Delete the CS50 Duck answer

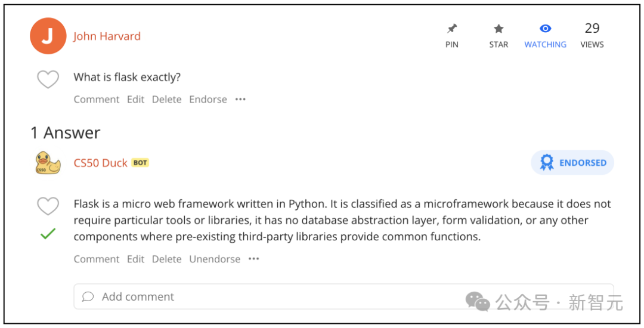point(167,259)
